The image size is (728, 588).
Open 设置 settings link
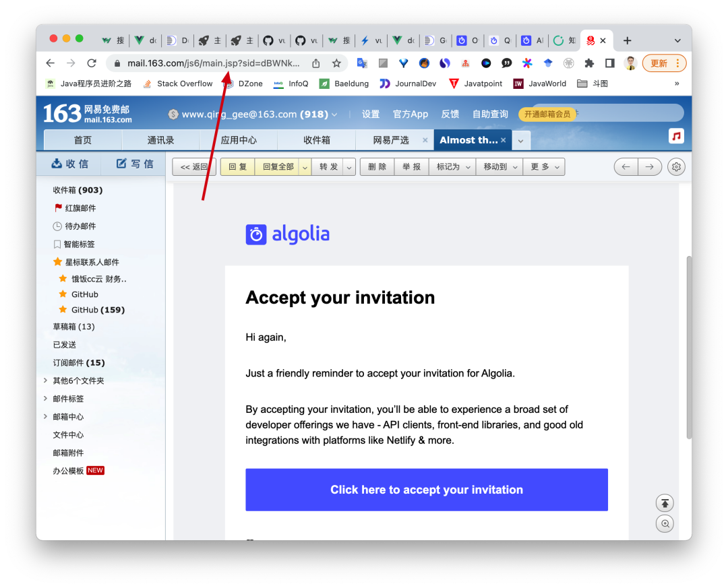click(x=371, y=115)
